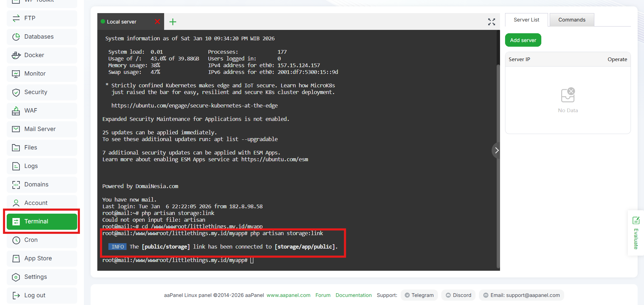The image size is (644, 305).
Task: Collapse the server list side panel arrow
Action: point(496,150)
